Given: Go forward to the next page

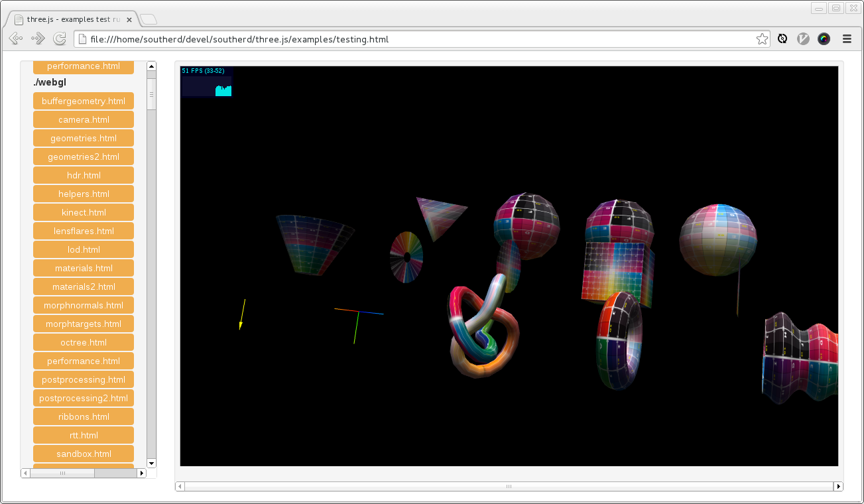Looking at the screenshot, I should pos(38,39).
